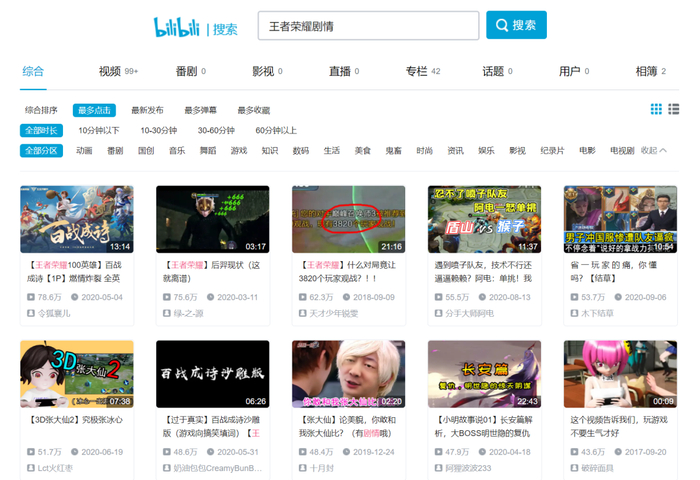Viewport: 700px width, 480px height.
Task: Filter by 音乐 category
Action: 177,150
